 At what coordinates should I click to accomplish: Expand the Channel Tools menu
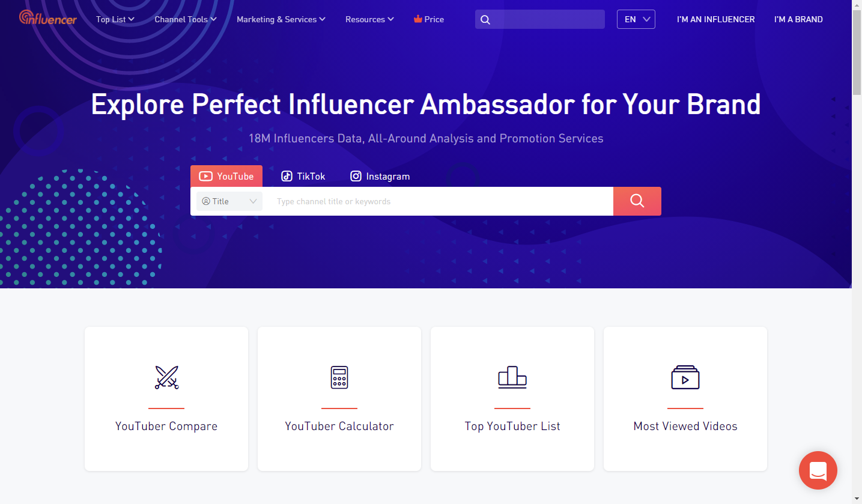186,19
